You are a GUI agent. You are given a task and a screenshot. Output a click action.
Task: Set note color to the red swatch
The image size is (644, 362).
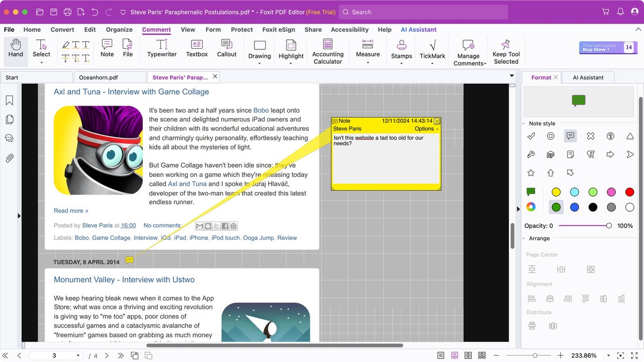tap(629, 191)
